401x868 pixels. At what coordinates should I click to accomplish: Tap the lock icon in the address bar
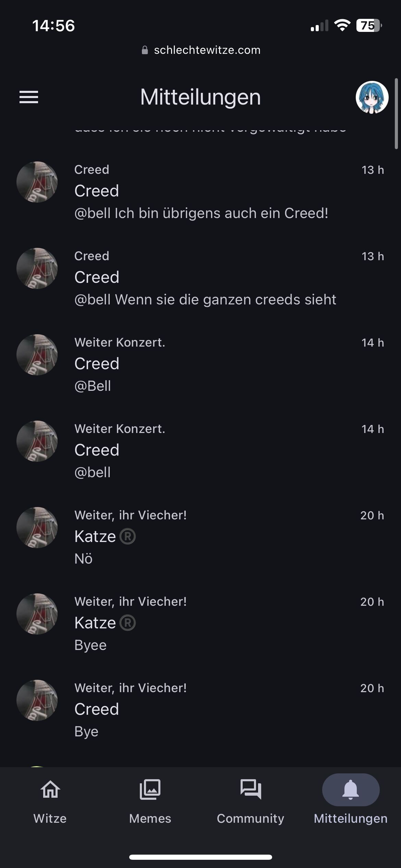point(145,50)
